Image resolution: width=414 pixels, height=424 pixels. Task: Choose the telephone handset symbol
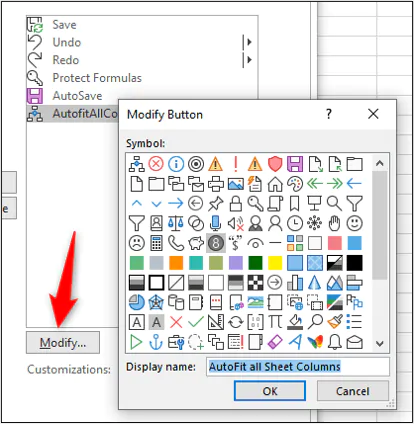pos(176,243)
